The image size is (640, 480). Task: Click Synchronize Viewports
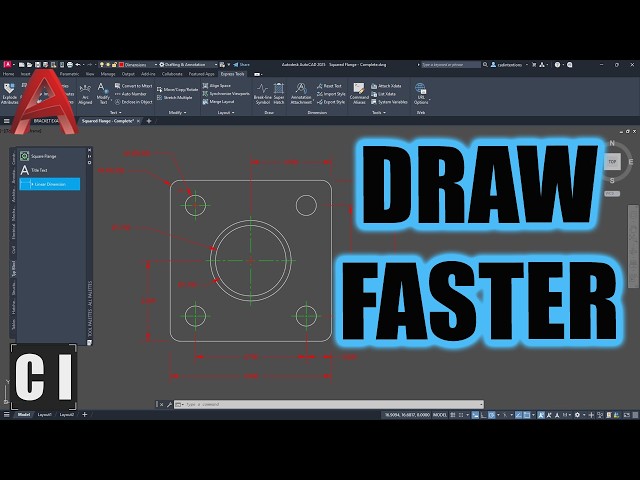[x=226, y=93]
